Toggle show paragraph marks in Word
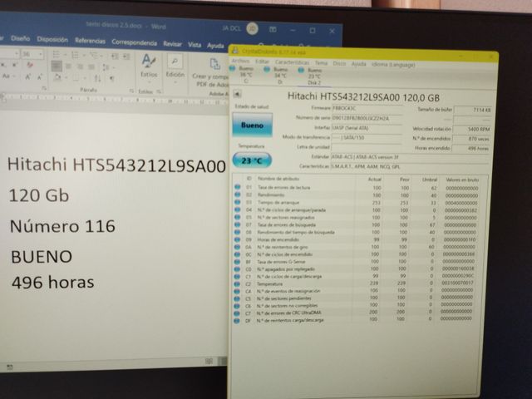 (111, 78)
